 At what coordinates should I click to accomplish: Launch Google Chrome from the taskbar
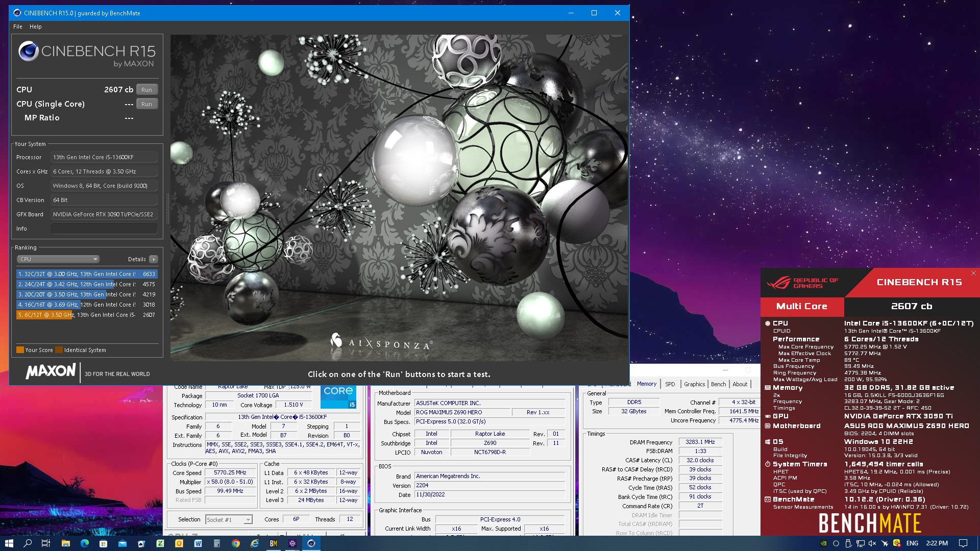[x=236, y=543]
